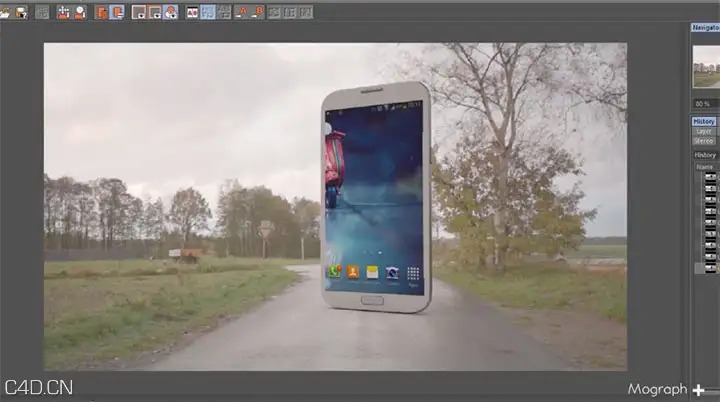Click the orange icon with arrows, fourth in toolbar
The height and width of the screenshot is (402, 720).
point(63,12)
